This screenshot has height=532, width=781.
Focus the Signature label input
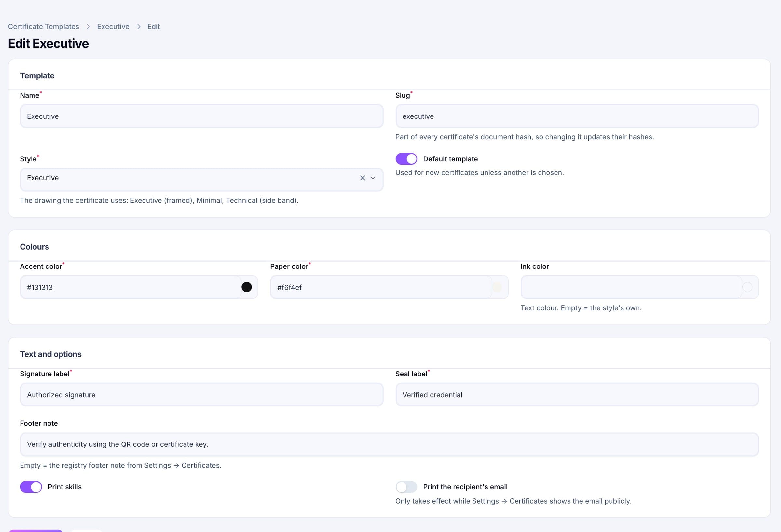[x=202, y=395]
